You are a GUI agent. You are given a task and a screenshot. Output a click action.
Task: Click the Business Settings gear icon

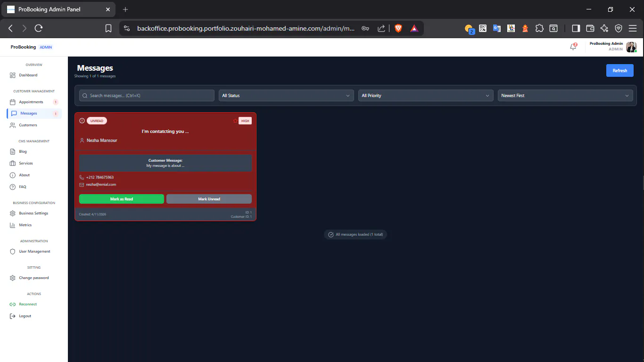click(13, 214)
